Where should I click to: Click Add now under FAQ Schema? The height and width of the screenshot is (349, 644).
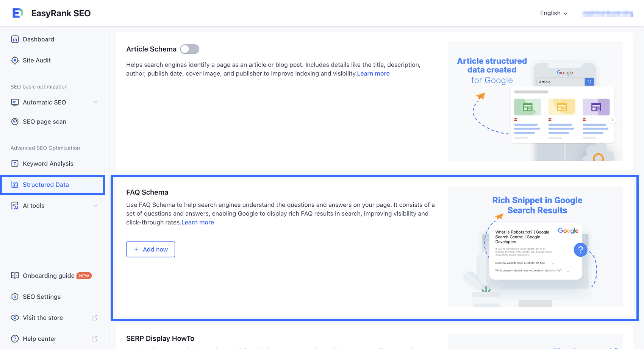150,249
